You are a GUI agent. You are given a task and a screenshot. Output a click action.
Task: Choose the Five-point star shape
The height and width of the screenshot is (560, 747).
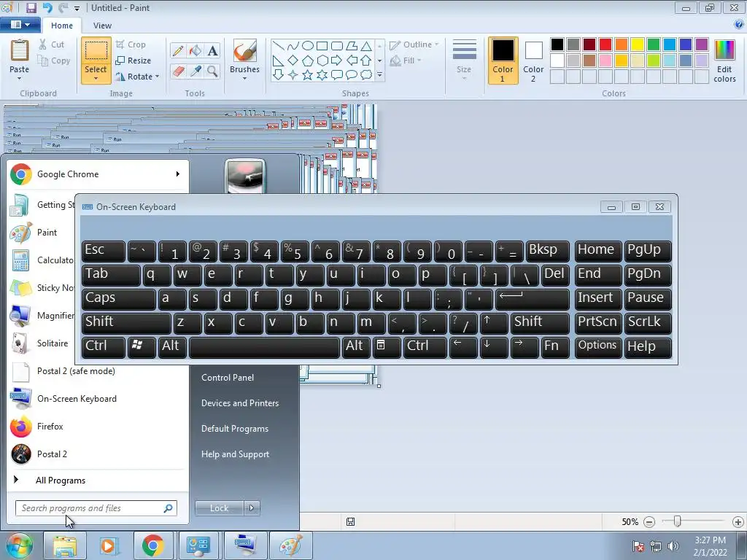click(x=308, y=75)
